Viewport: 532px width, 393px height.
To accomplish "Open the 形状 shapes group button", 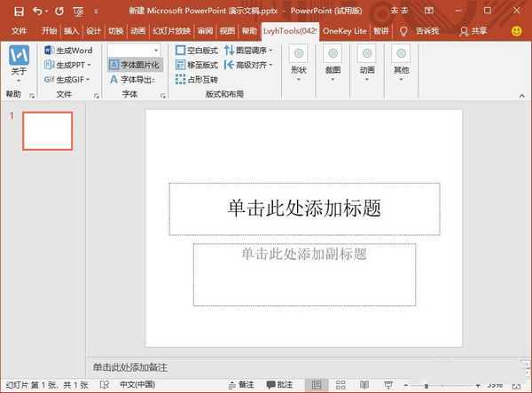I will (298, 59).
